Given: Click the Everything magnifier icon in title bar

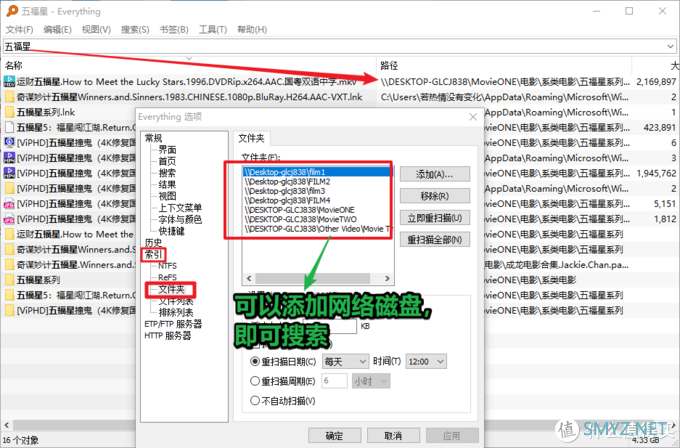Looking at the screenshot, I should click(12, 11).
